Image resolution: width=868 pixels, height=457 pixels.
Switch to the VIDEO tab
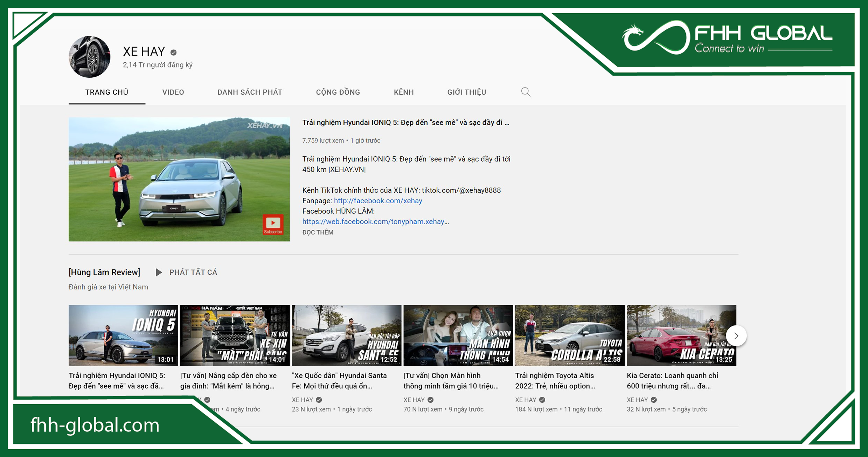173,92
